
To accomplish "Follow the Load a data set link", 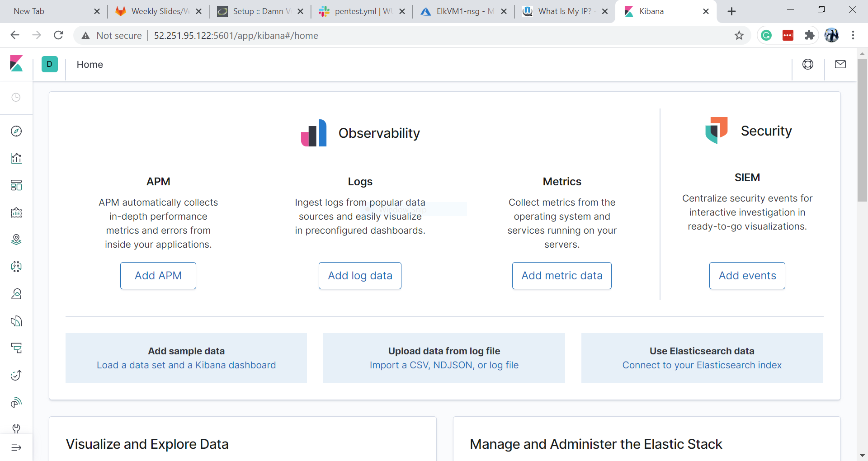I will [186, 365].
